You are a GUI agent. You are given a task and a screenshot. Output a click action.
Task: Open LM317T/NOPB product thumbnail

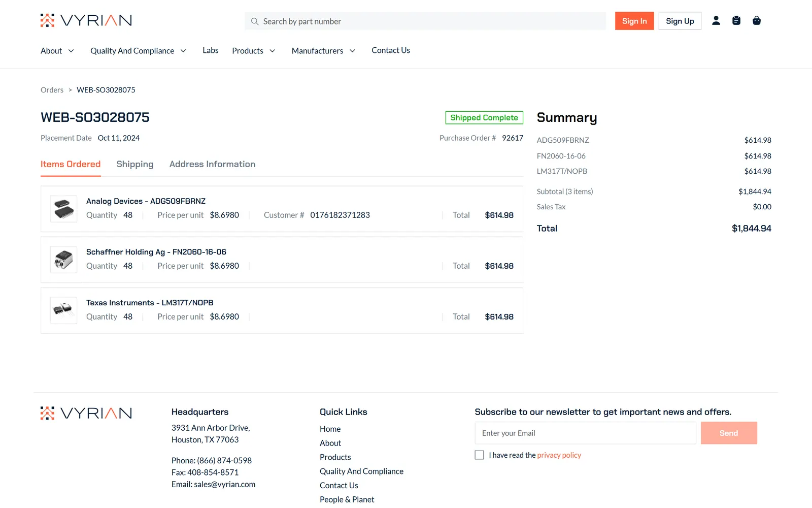tap(64, 310)
